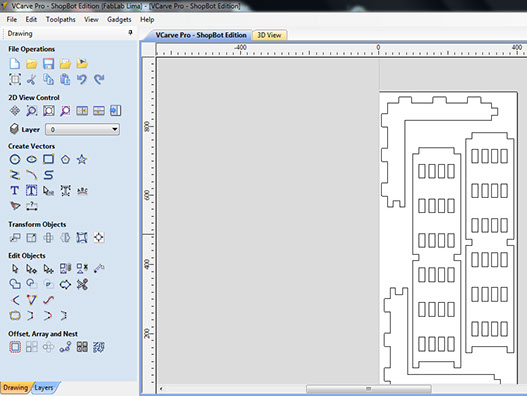This screenshot has width=527, height=396.
Task: Zoom to fit drawing in view
Action: coord(48,111)
